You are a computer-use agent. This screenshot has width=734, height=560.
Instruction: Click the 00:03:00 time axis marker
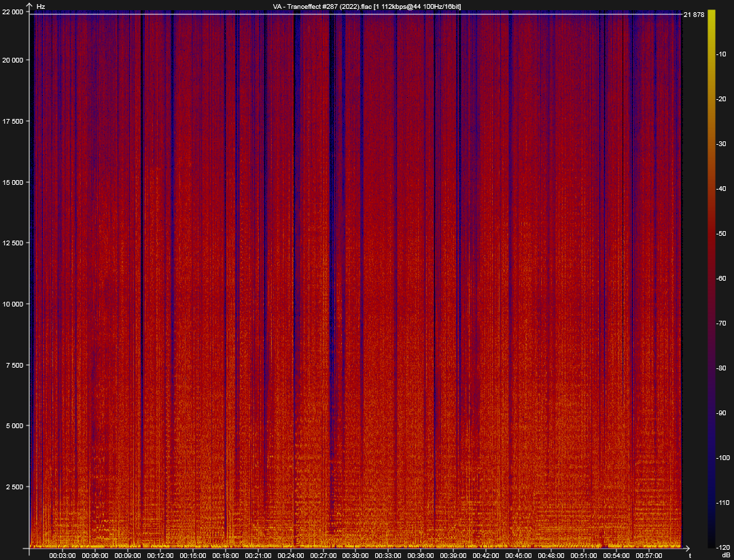pyautogui.click(x=62, y=555)
